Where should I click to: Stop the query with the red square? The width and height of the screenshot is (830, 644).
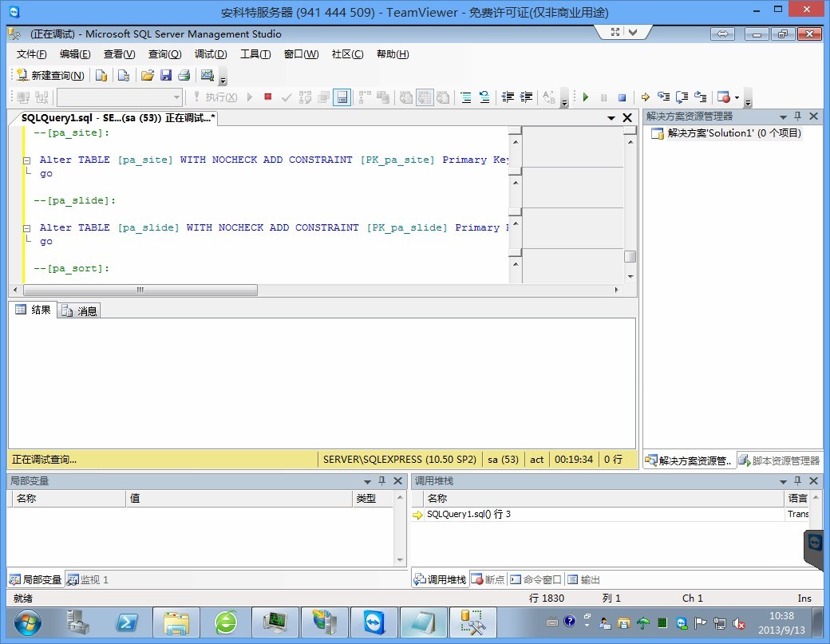click(x=268, y=97)
